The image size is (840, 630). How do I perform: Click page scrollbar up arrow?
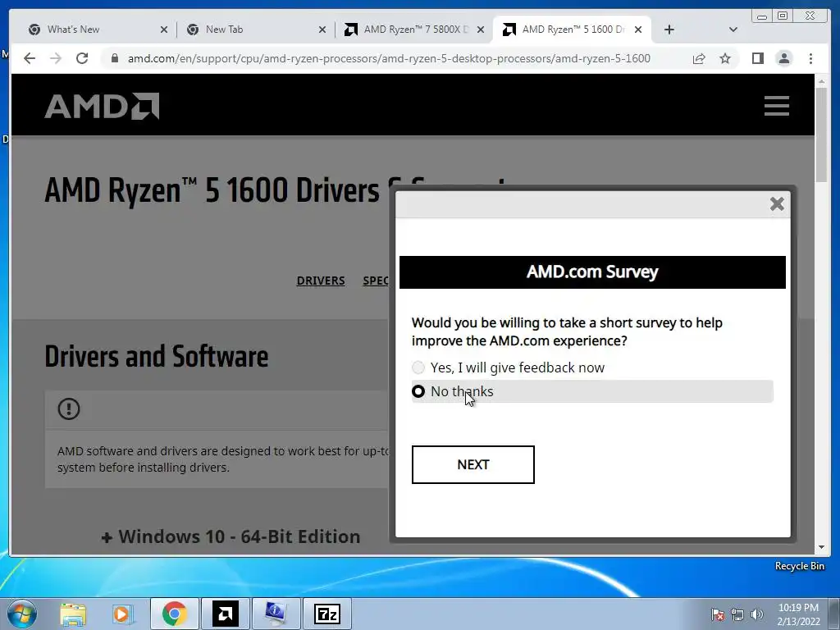point(821,81)
